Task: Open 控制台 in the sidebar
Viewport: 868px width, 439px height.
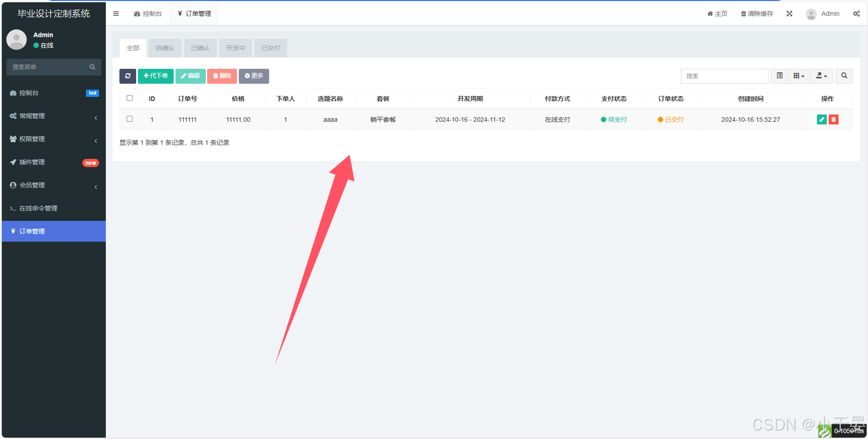Action: click(x=54, y=93)
